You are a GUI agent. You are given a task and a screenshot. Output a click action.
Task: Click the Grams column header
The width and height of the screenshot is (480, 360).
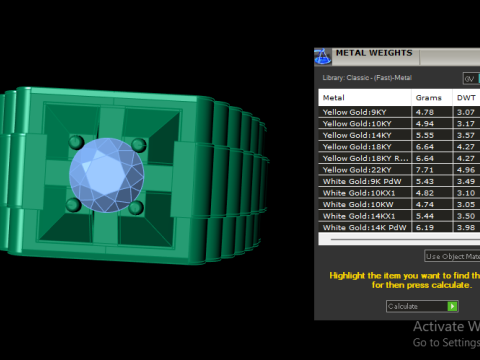click(432, 98)
